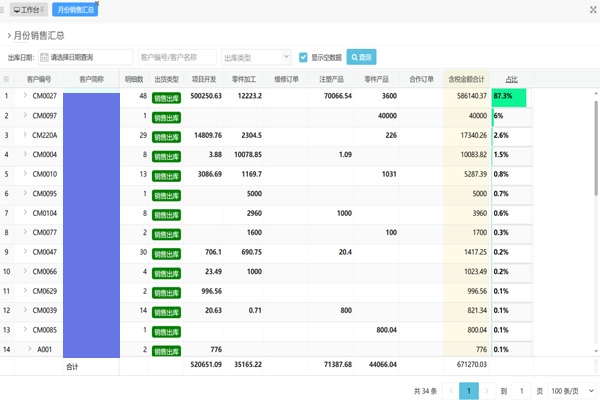The height and width of the screenshot is (400, 600).
Task: Select the 月份销售汇总 tab
Action: pyautogui.click(x=75, y=10)
